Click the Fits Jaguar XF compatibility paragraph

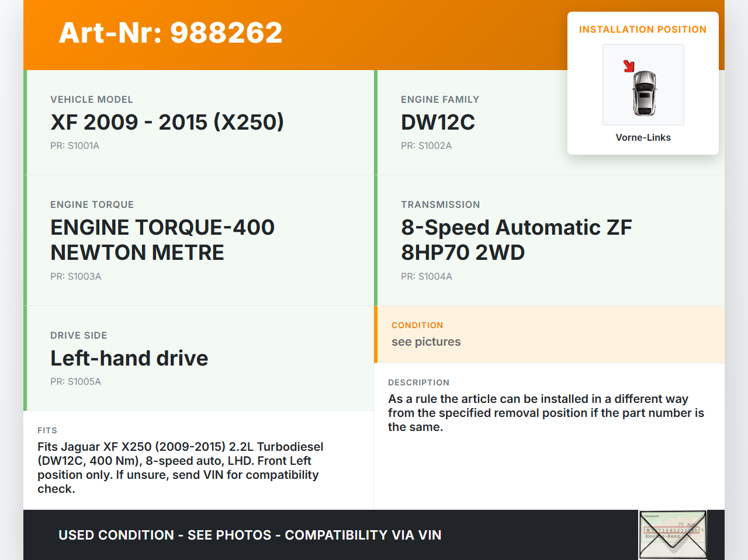[x=180, y=468]
